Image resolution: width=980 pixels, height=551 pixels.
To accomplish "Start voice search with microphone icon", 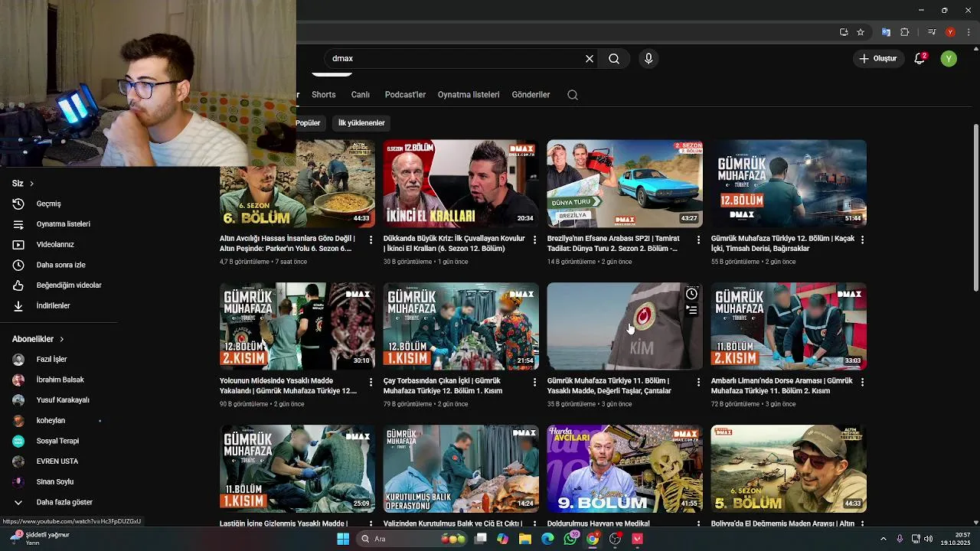I will [648, 59].
